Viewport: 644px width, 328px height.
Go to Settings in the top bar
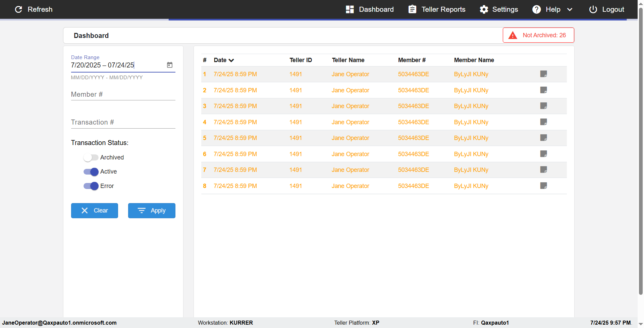[498, 9]
